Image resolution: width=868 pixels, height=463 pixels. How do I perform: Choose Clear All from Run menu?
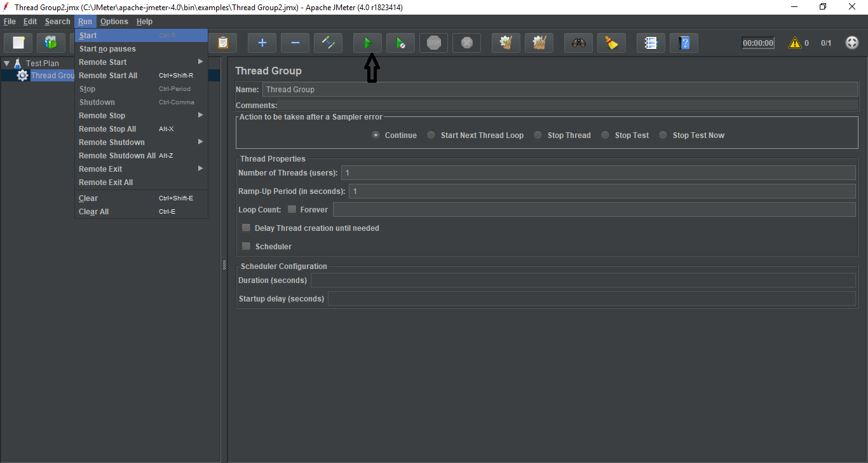94,212
